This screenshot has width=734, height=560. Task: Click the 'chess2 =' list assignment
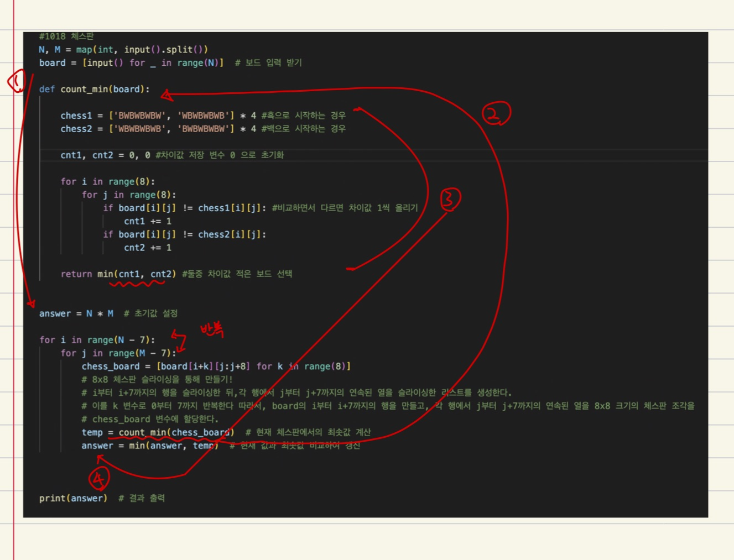158,129
